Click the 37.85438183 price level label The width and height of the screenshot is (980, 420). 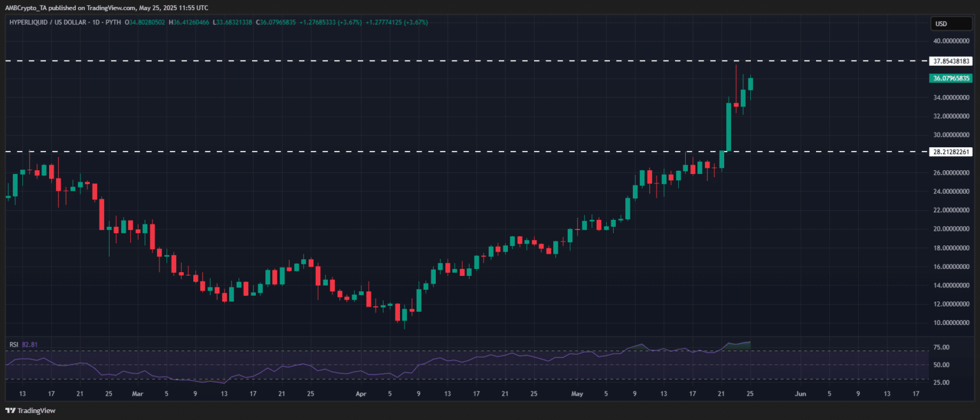[951, 61]
